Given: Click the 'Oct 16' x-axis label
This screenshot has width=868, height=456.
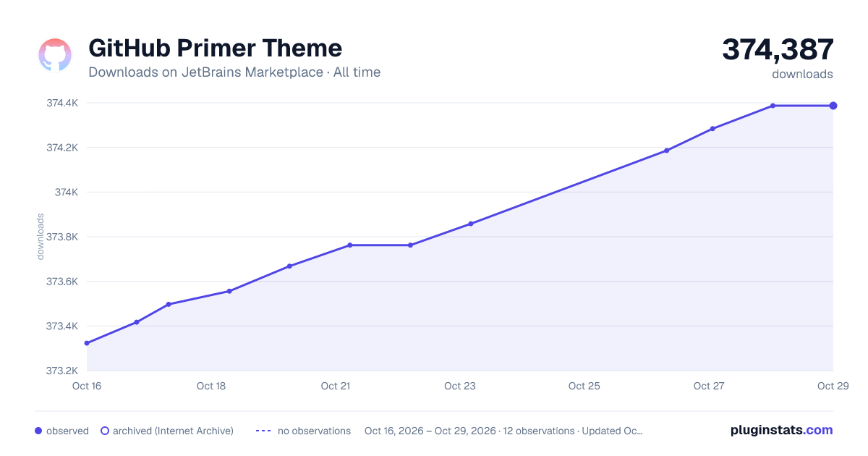Looking at the screenshot, I should coord(87,386).
